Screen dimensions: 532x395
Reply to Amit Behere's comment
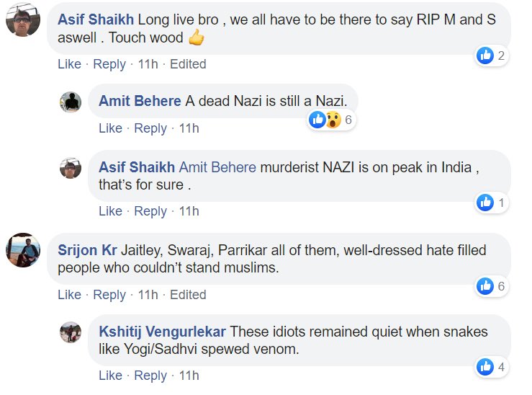(x=150, y=128)
